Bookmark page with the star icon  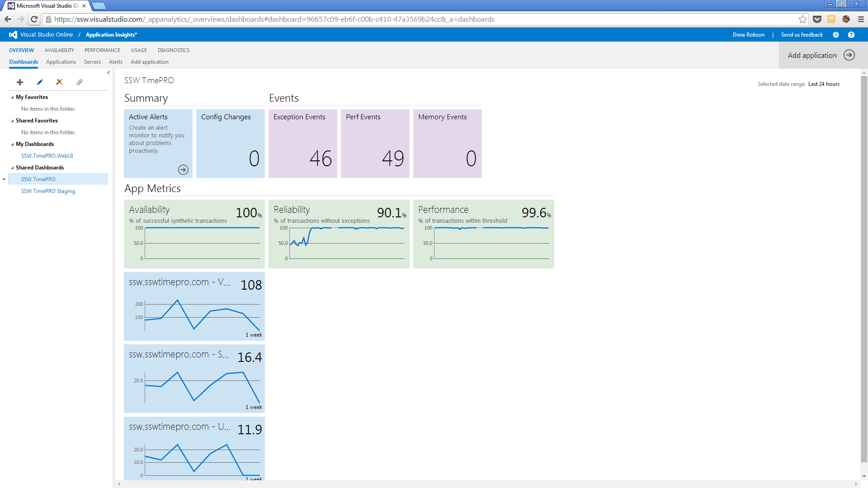802,19
